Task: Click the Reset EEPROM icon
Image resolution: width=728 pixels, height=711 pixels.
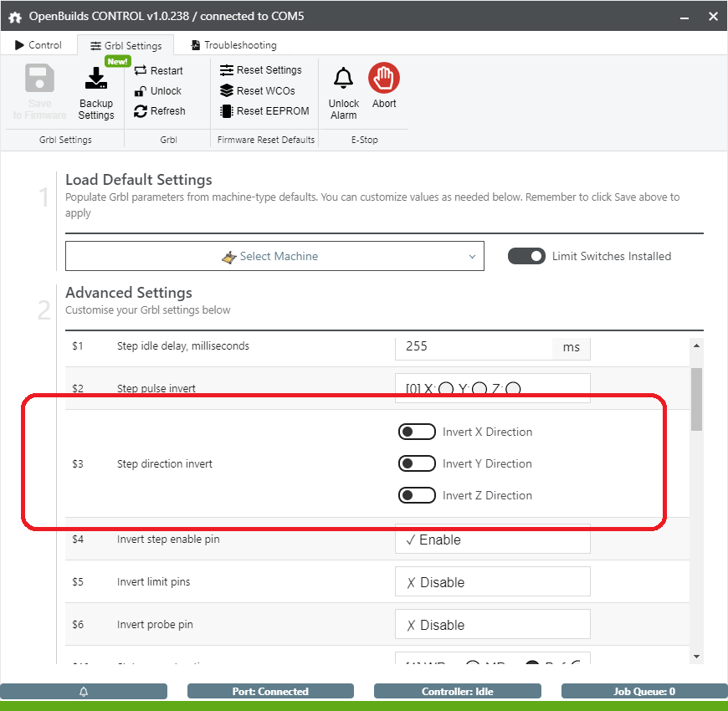Action: coord(226,111)
